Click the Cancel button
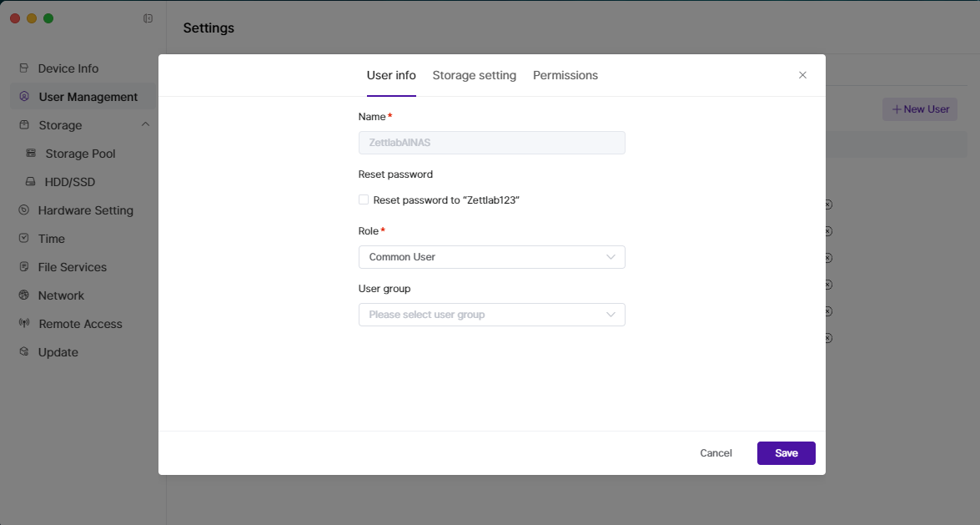The image size is (980, 525). click(716, 453)
